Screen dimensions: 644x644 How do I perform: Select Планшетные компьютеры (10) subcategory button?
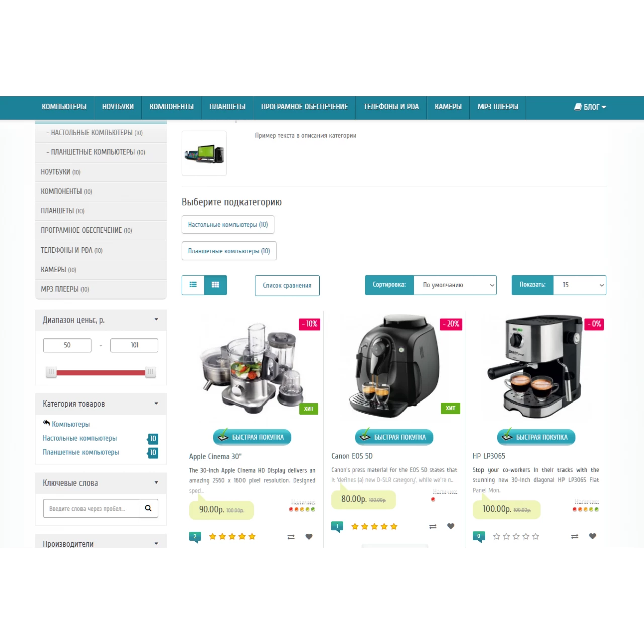click(229, 251)
